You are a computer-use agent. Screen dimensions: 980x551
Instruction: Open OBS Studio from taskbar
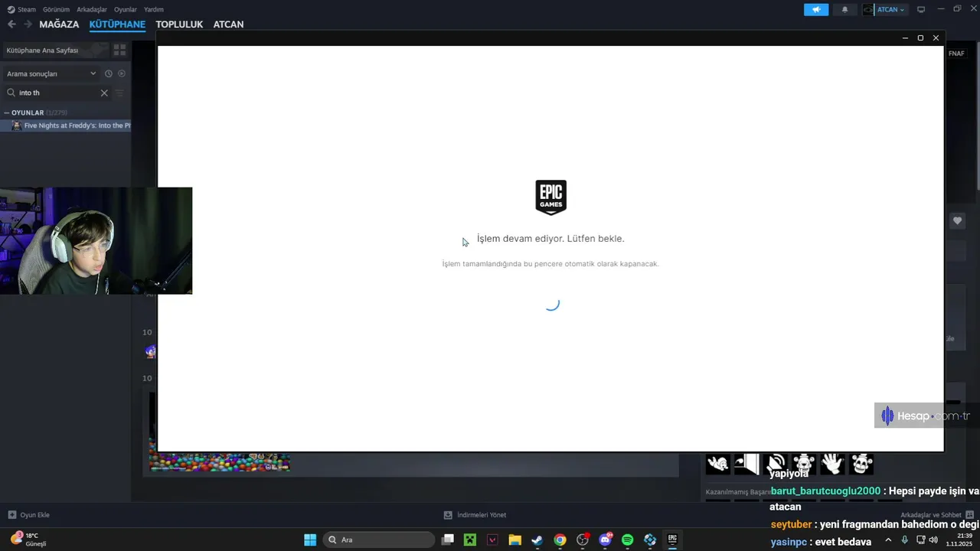click(x=583, y=540)
